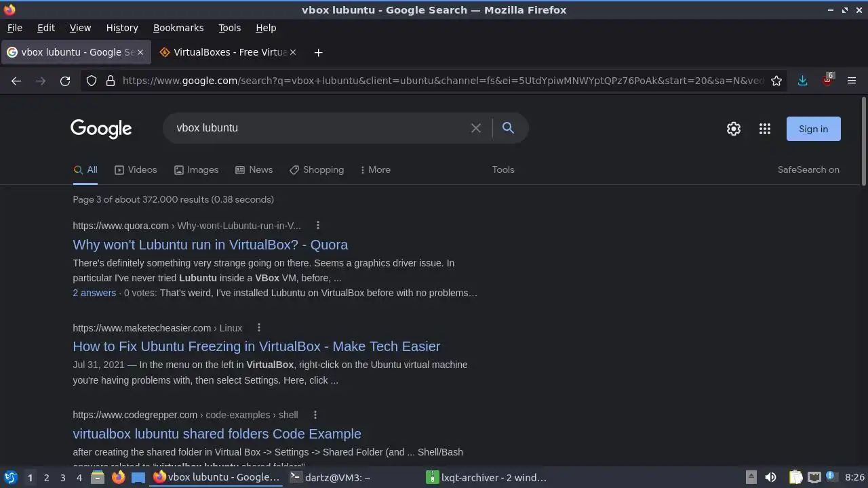Click the browser Back arrow
The image size is (868, 488).
[x=16, y=81]
